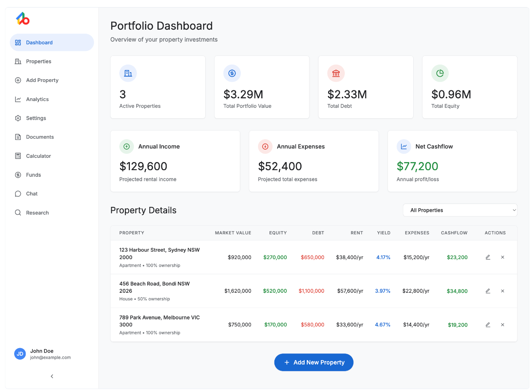532x392 pixels.
Task: Click the Research magnifier icon
Action: click(x=18, y=213)
